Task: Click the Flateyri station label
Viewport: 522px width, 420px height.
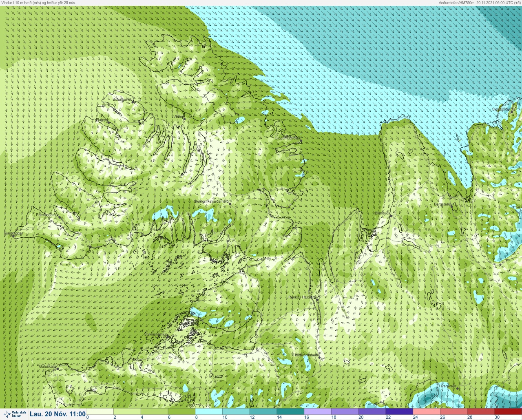Action: (102, 120)
